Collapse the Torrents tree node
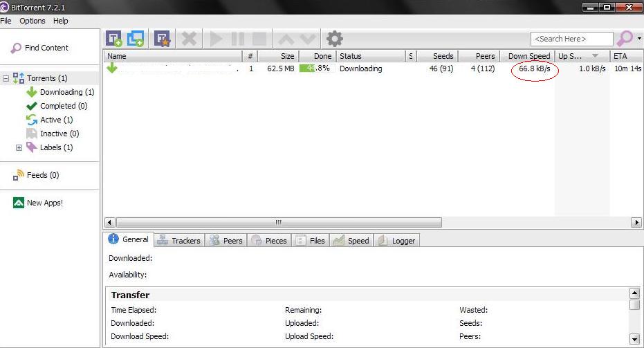Screen dimensions: 644x348 tap(6, 78)
